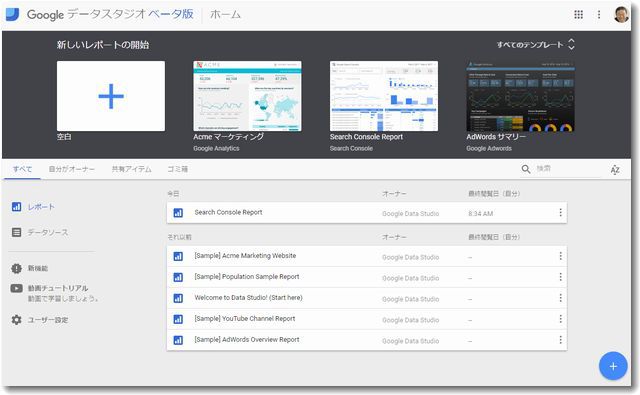Screen dimensions: 640x395
Task: Click the Google Adwords label under AdWords template
Action: (489, 149)
